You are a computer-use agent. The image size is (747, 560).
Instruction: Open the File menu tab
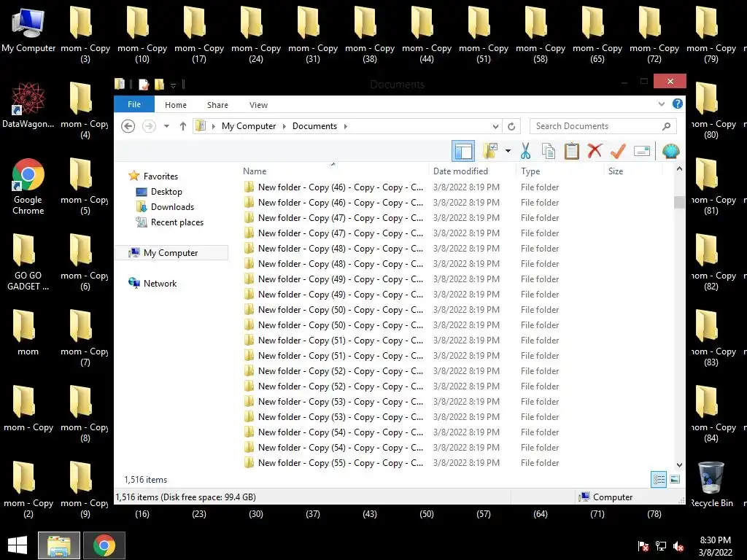pos(134,104)
